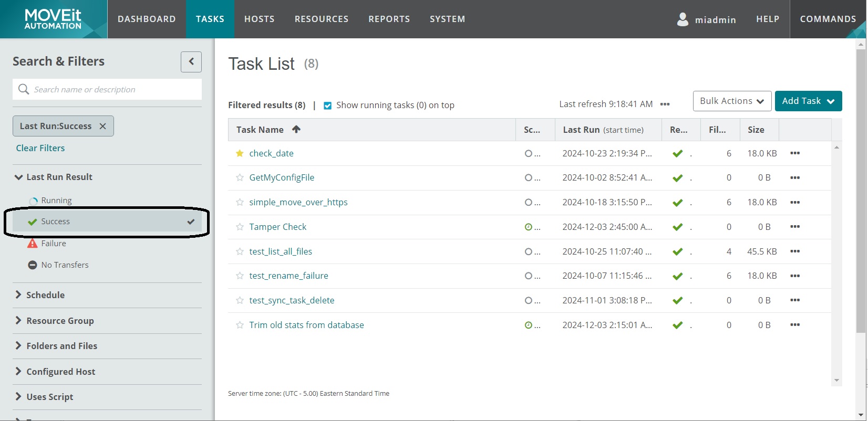
Task: Deselect the Success filter option
Action: coord(107,222)
